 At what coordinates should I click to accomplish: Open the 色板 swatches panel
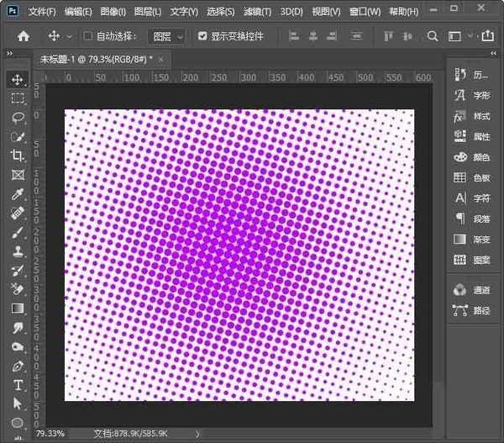click(472, 177)
